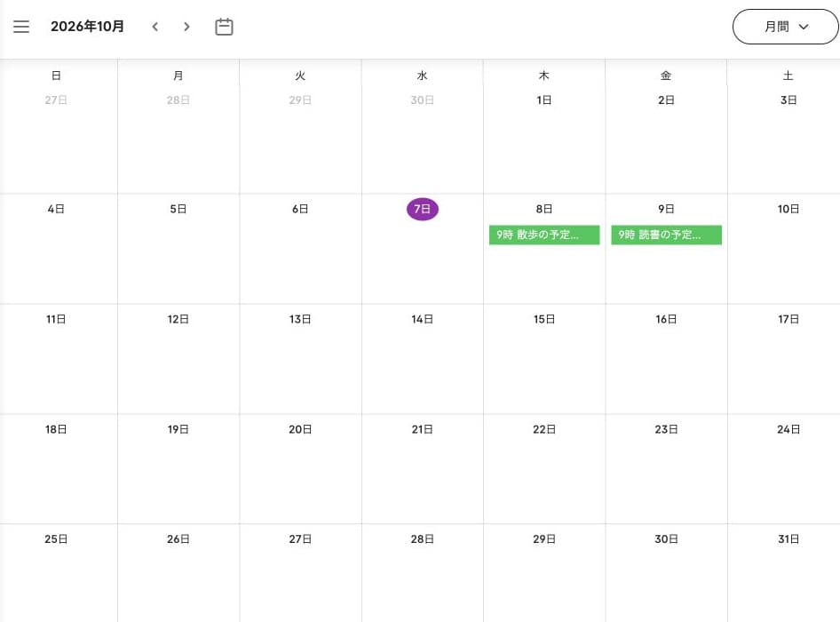Click the 日 weekday column header
Image resolution: width=840 pixels, height=622 pixels.
(56, 76)
